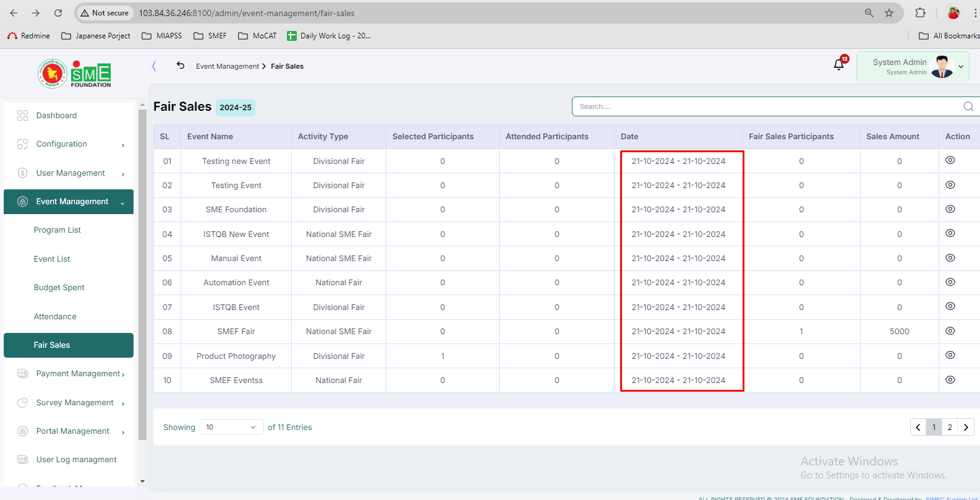Click pagination page 1 button
The image size is (980, 500).
click(x=934, y=427)
